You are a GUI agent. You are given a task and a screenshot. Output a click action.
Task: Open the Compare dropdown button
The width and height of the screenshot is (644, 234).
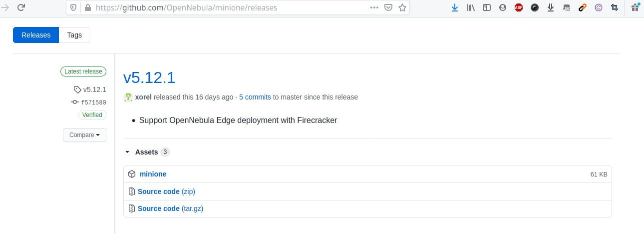point(84,135)
